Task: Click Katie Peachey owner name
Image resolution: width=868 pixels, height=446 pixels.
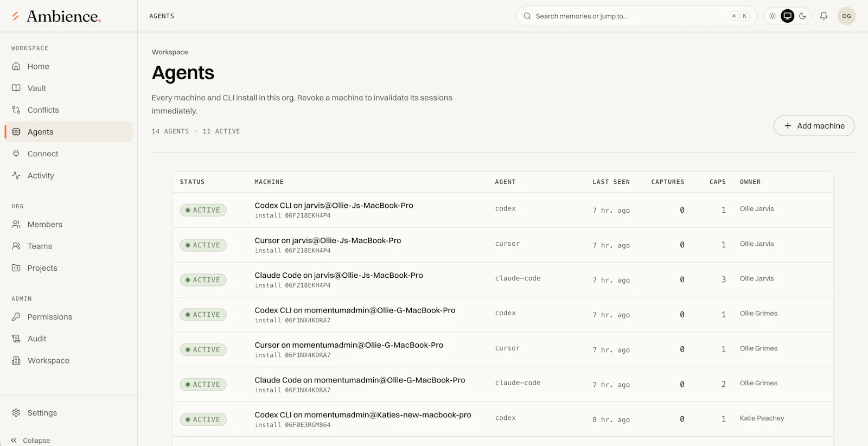Action: (x=762, y=418)
